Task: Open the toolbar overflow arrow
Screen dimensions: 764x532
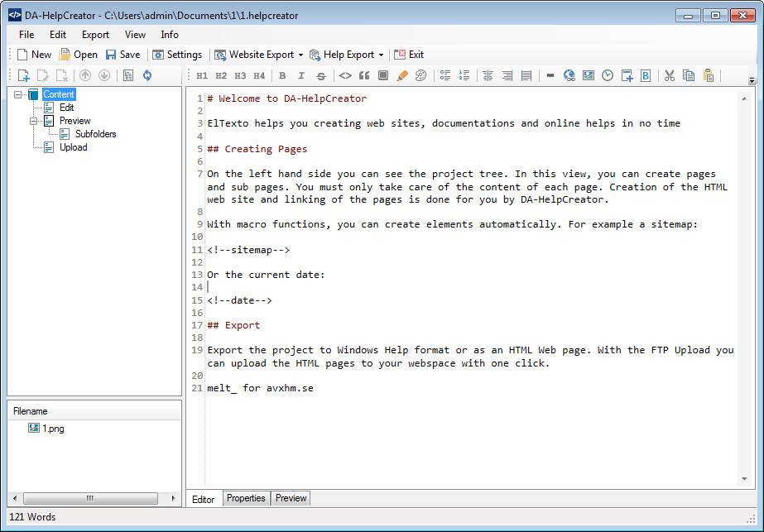Action: tap(752, 80)
